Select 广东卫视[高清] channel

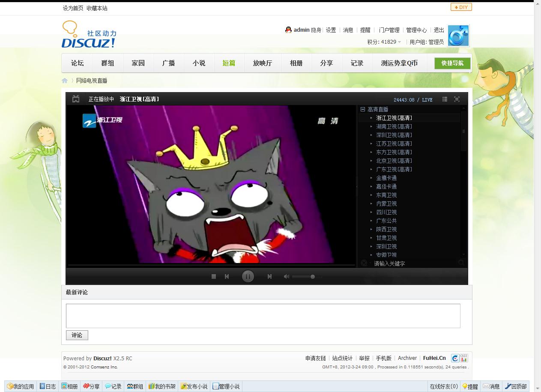[394, 169]
